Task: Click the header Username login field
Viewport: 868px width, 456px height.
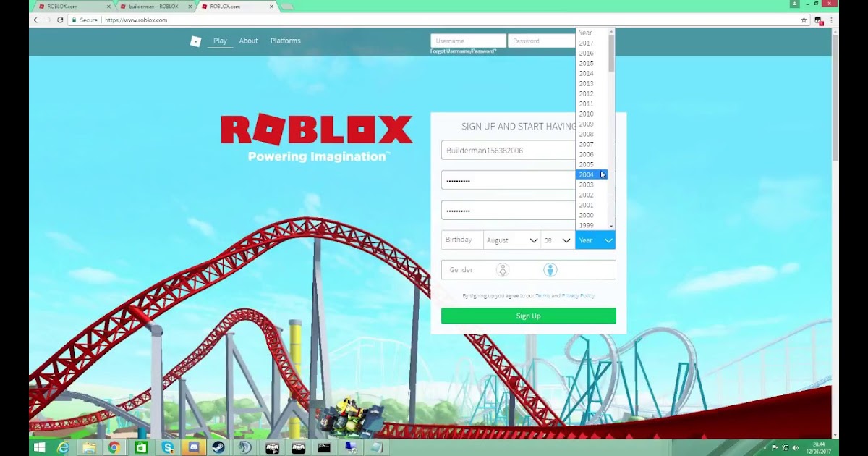Action: point(468,41)
